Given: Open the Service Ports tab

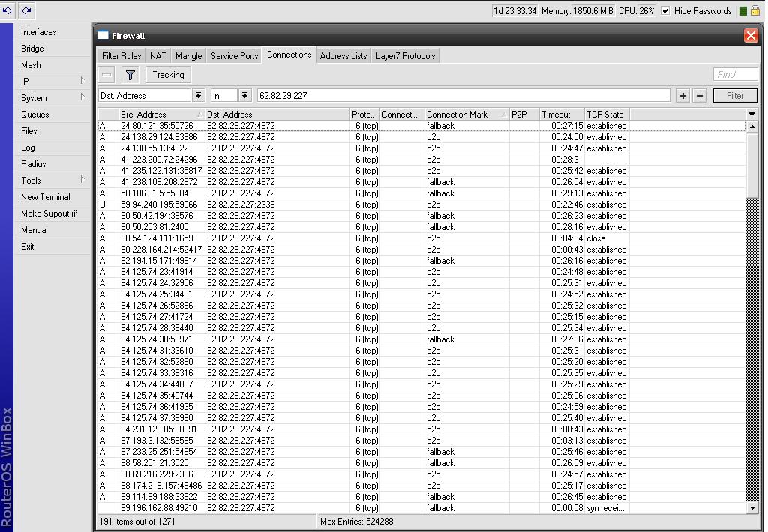Looking at the screenshot, I should (234, 55).
